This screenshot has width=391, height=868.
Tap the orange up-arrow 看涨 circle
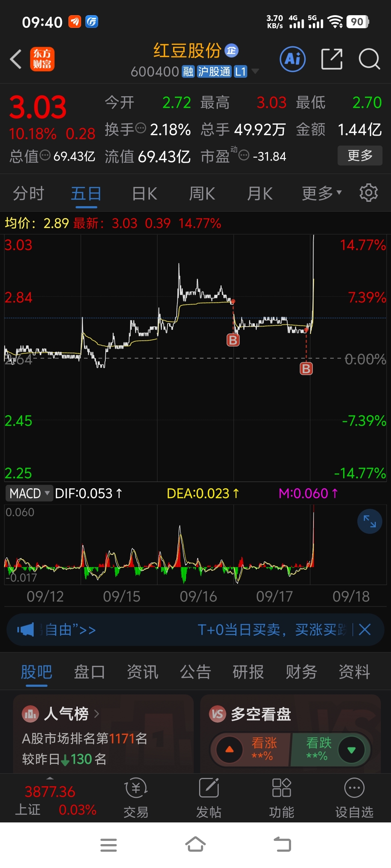[230, 750]
